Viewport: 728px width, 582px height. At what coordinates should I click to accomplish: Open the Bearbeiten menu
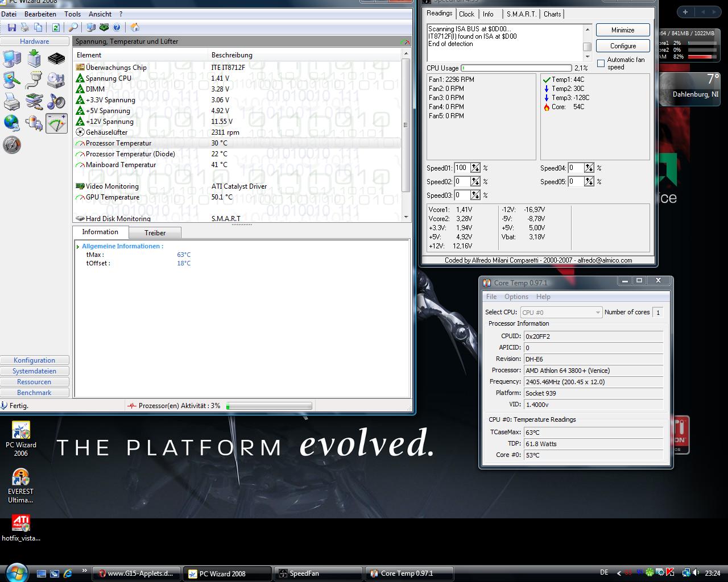click(40, 14)
